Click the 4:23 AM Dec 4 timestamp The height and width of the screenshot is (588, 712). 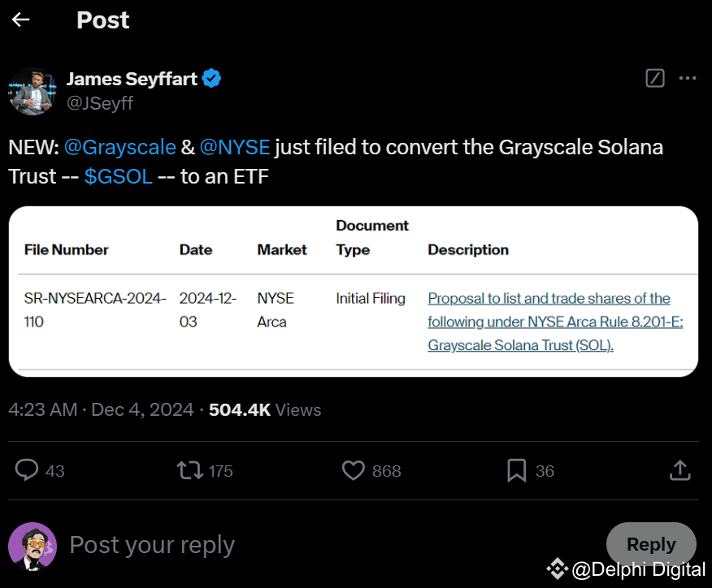point(101,410)
